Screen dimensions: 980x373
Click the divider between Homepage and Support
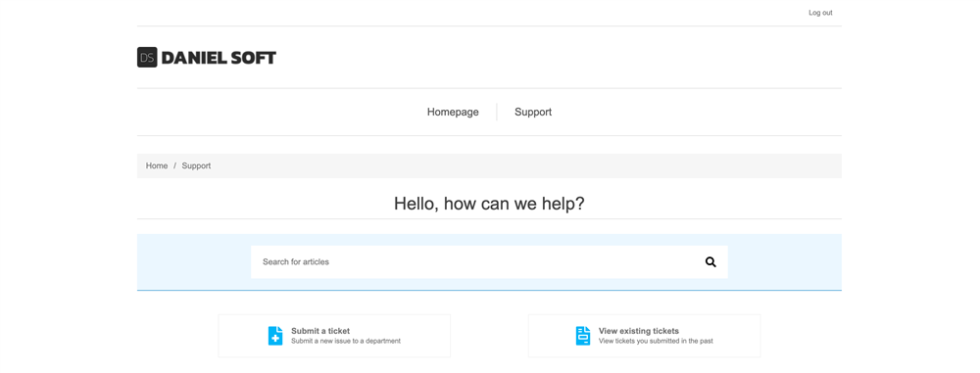click(497, 112)
